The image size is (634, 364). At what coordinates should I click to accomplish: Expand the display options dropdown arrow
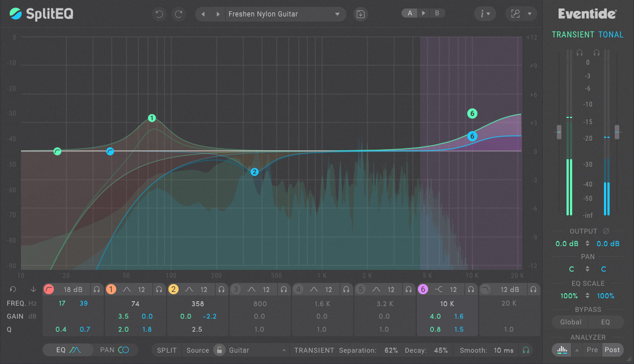(530, 14)
